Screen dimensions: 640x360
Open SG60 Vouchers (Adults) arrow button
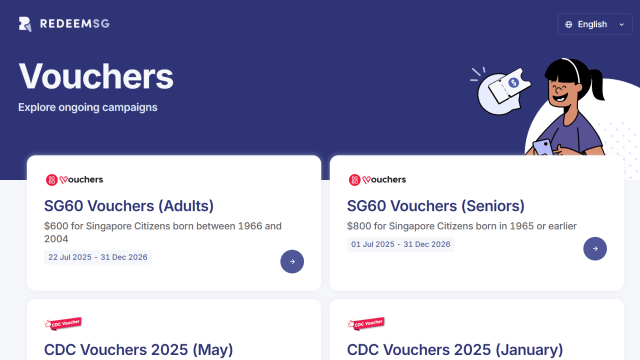click(x=292, y=262)
